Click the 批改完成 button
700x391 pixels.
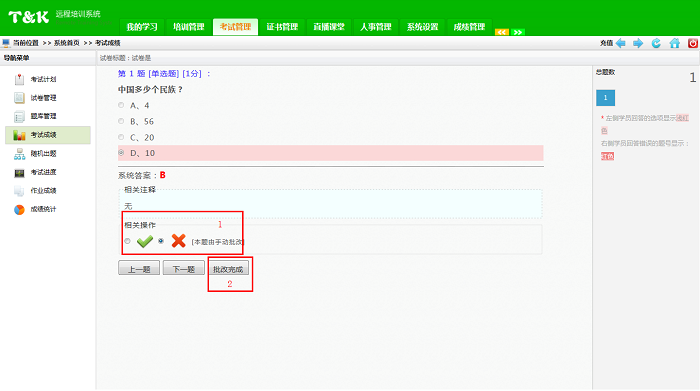pos(228,268)
